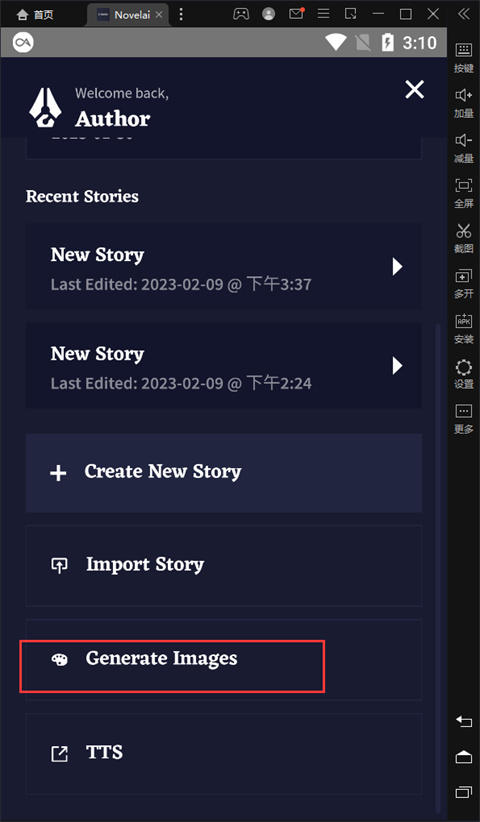Click the palette icon beside Generate Images
Image resolution: width=480 pixels, height=822 pixels.
pos(59,660)
